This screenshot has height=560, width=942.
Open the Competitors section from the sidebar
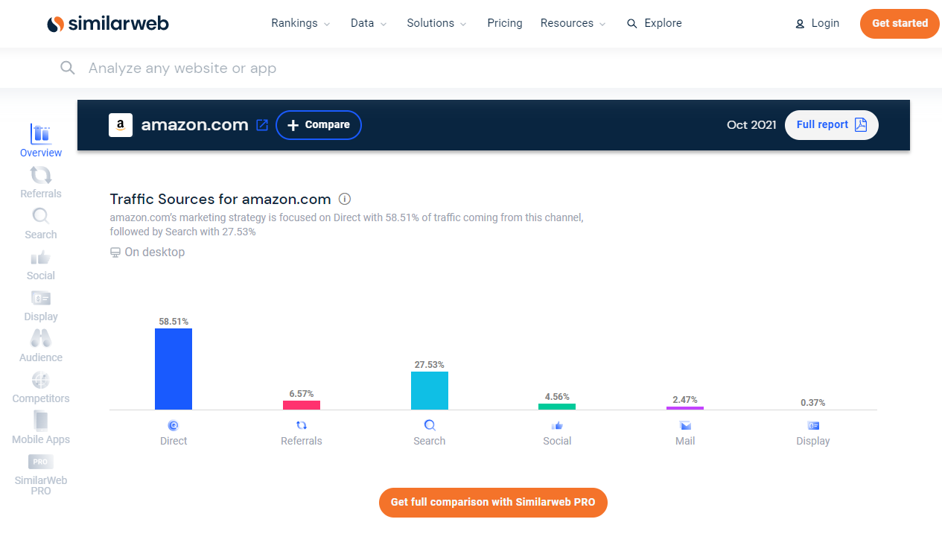pyautogui.click(x=40, y=387)
